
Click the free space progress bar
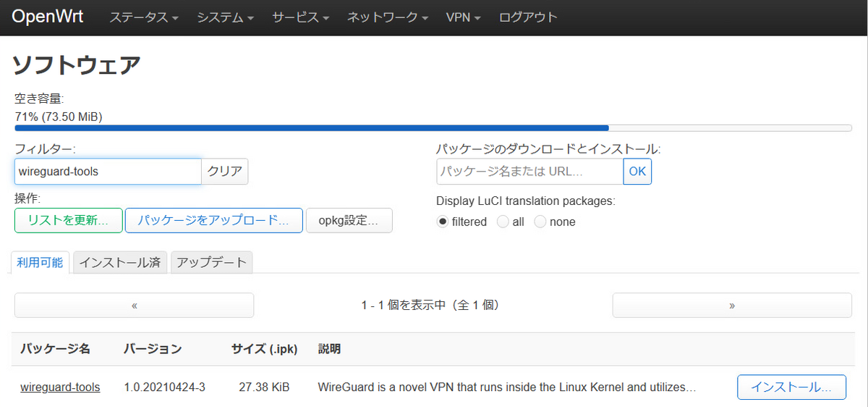coord(433,128)
